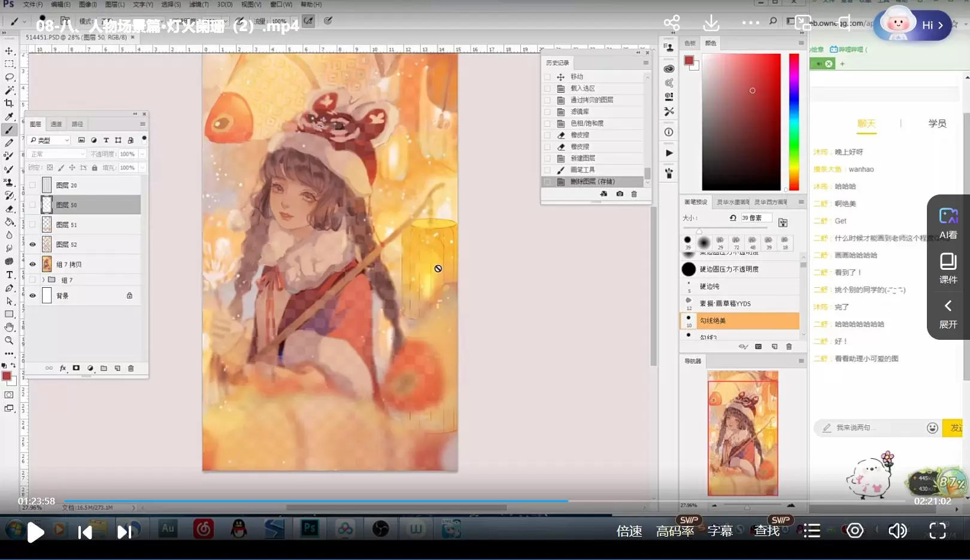The height and width of the screenshot is (560, 970).
Task: Add layer mask from layers panel
Action: 76,369
